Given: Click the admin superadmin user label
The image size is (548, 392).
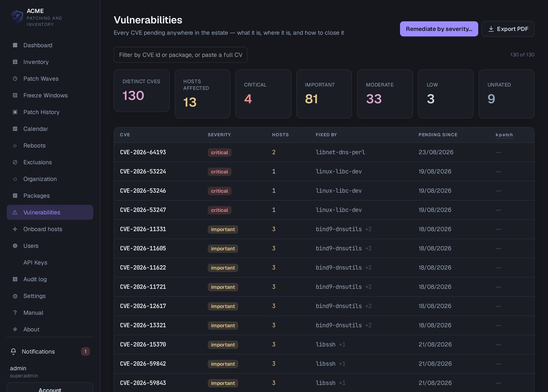Looking at the screenshot, I should [24, 372].
